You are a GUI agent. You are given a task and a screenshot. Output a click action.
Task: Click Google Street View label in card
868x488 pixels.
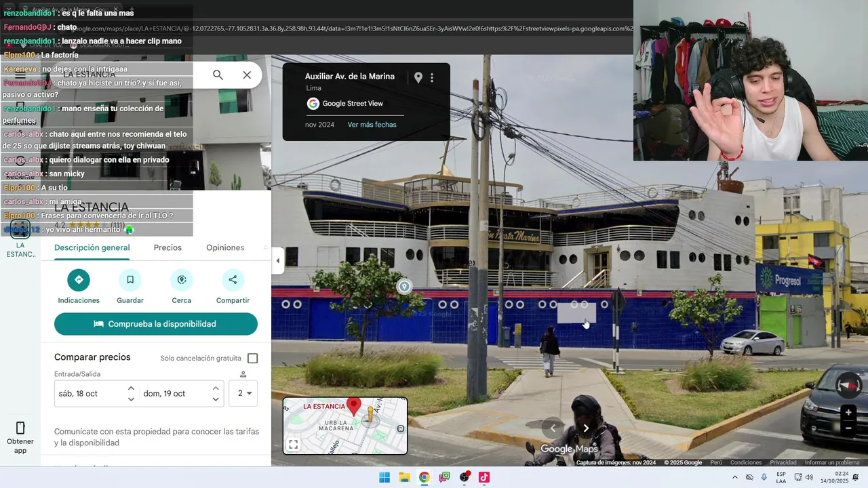pos(353,104)
